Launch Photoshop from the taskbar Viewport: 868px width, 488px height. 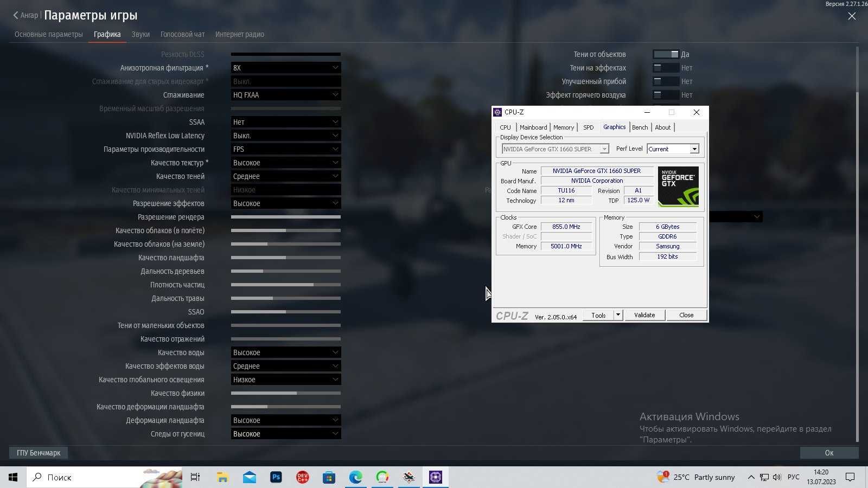pyautogui.click(x=276, y=477)
